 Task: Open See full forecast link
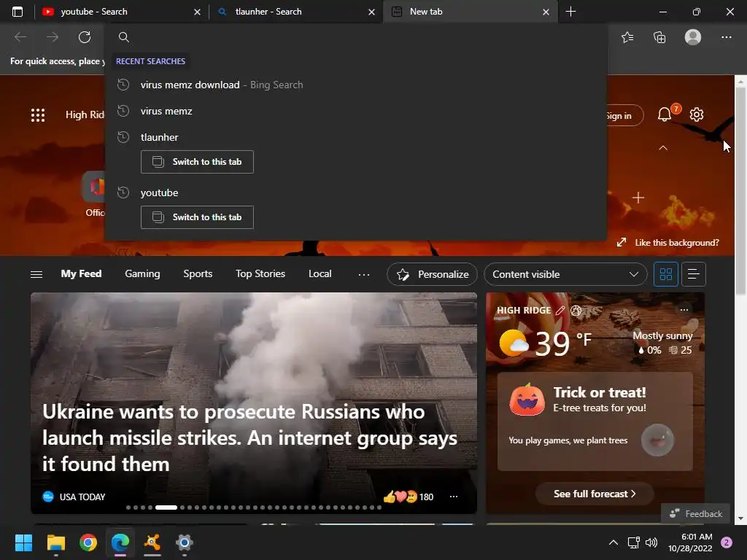(595, 494)
